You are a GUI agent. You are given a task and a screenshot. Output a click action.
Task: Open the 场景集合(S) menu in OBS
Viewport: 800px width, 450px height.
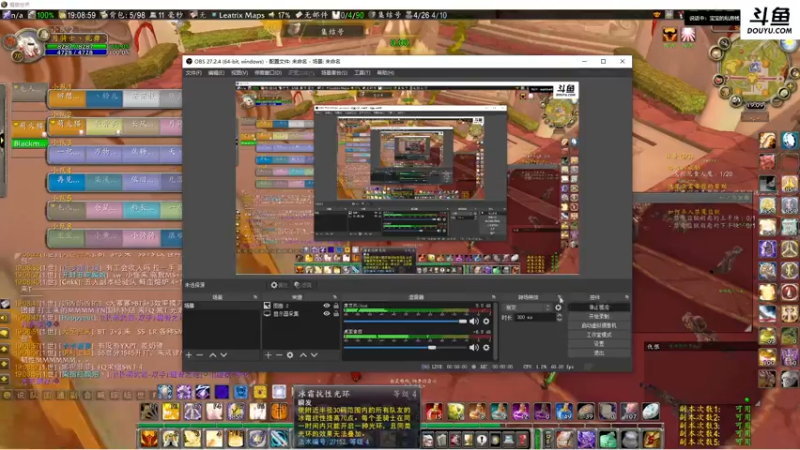(x=334, y=73)
